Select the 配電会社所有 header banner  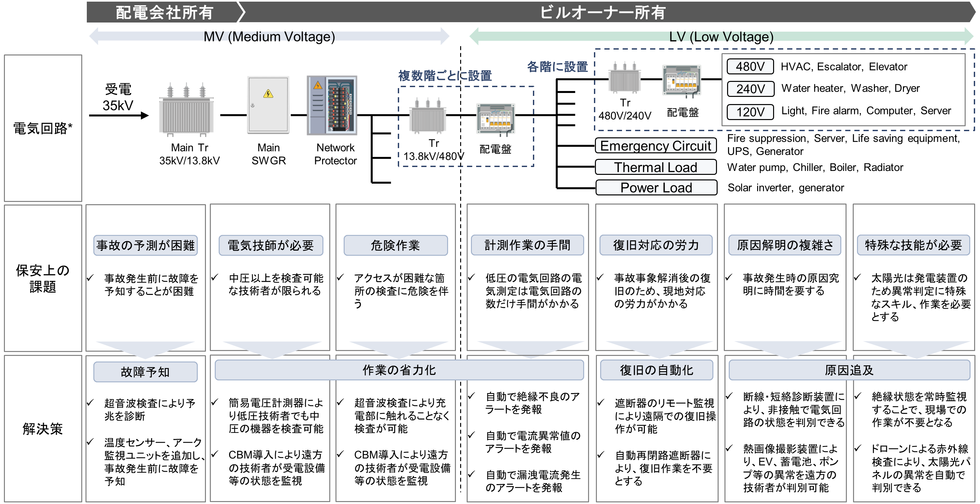(164, 12)
